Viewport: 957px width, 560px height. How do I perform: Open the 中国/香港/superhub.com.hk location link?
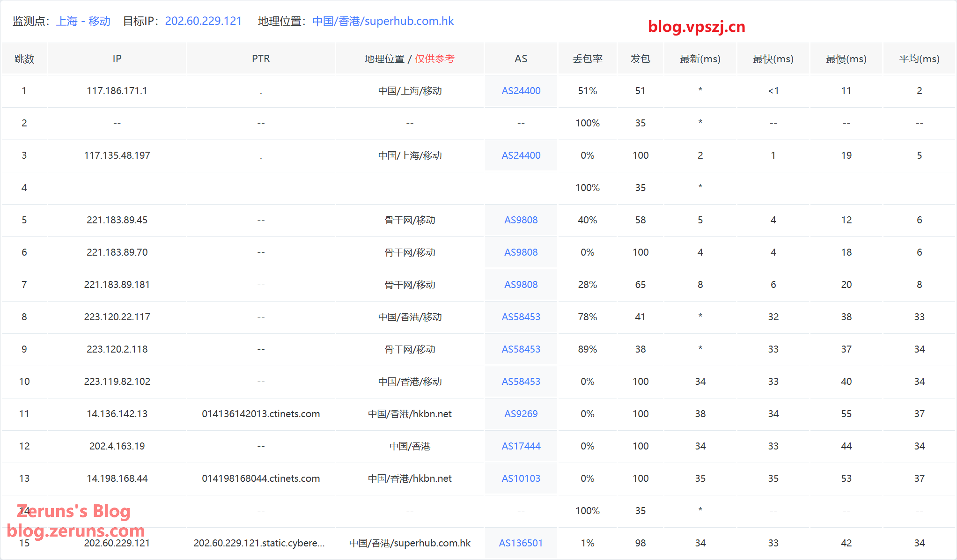(383, 21)
